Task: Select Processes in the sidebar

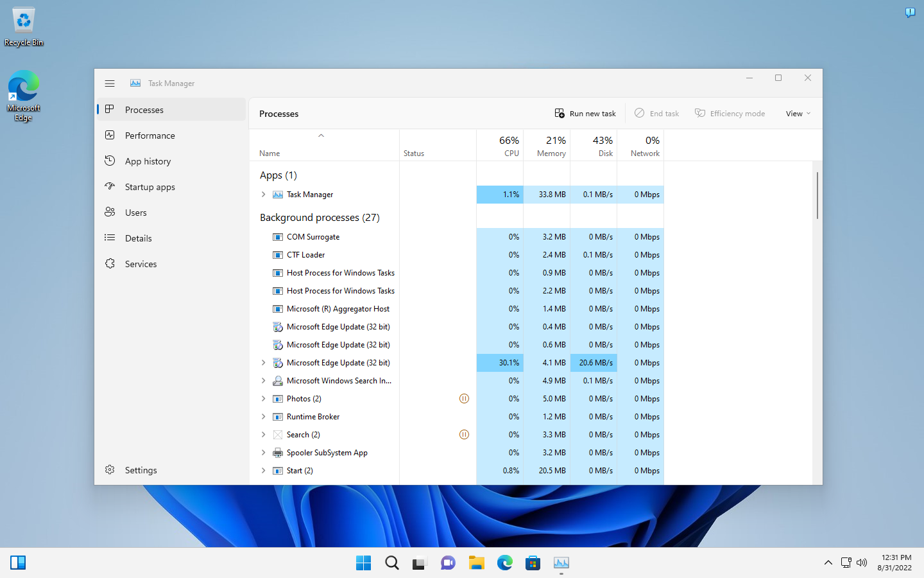Action: [x=144, y=109]
